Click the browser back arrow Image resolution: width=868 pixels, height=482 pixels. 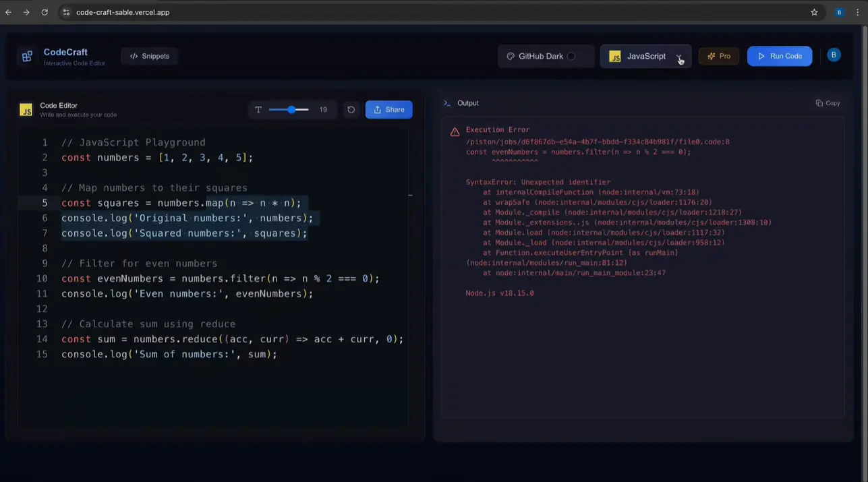[8, 12]
